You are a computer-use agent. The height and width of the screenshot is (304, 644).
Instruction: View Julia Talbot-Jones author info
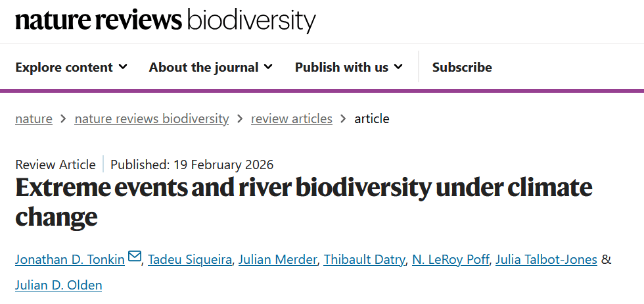[x=545, y=259]
